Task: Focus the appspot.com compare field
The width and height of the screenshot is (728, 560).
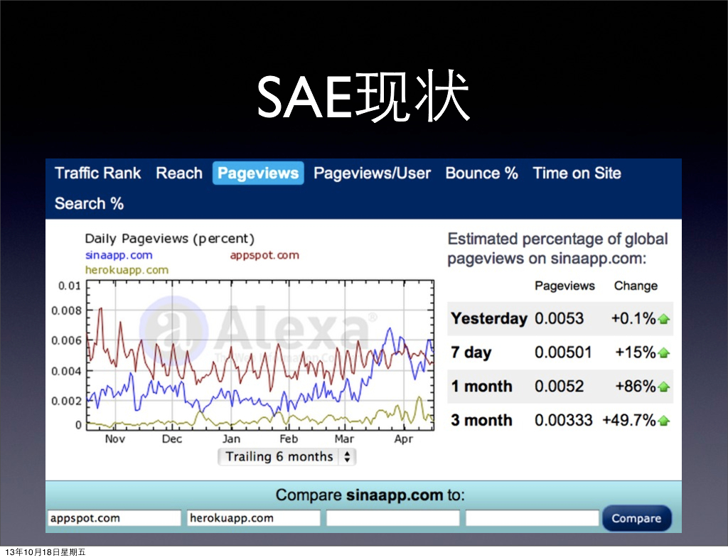Action: 114,518
